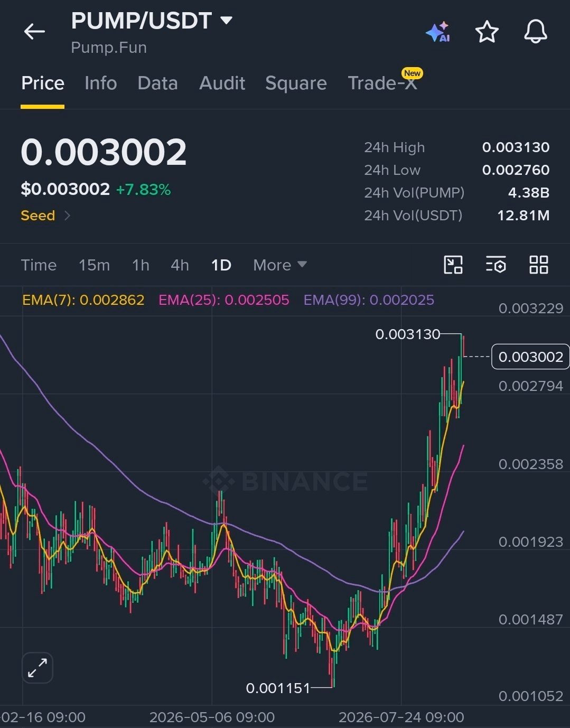Tap the current price tag 0.003002 on axis
Image resolution: width=570 pixels, height=728 pixels.
point(530,357)
